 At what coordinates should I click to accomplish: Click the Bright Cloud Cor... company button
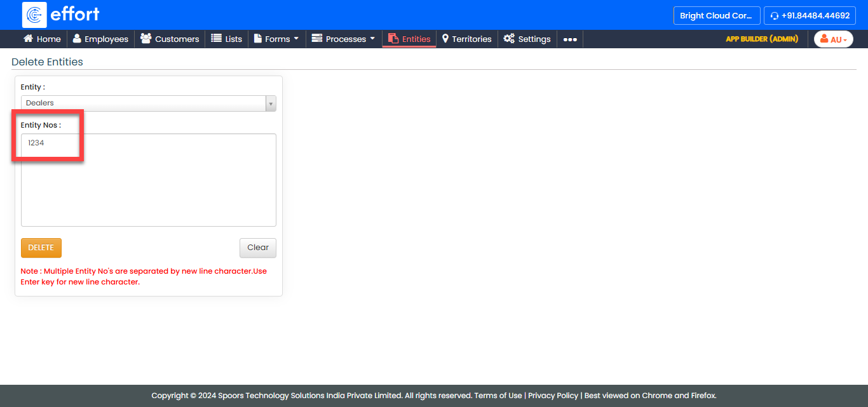coord(716,16)
